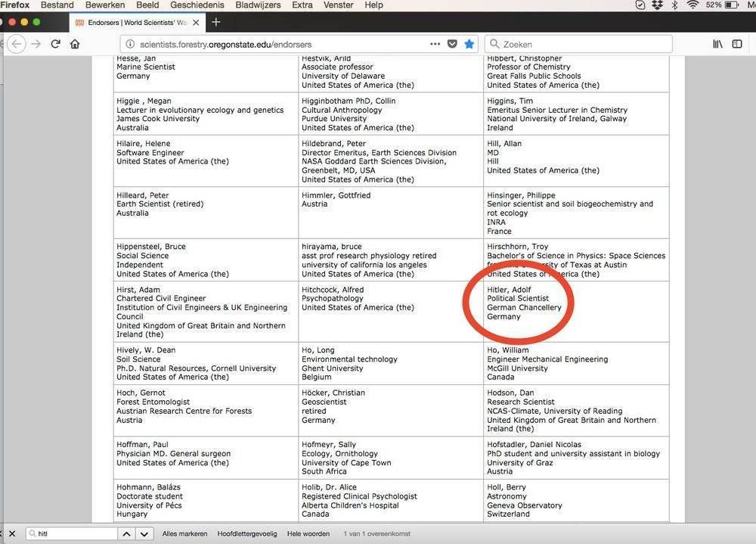Click the blue bookmark star
Viewport: 756px width, 544px height.
click(x=469, y=44)
